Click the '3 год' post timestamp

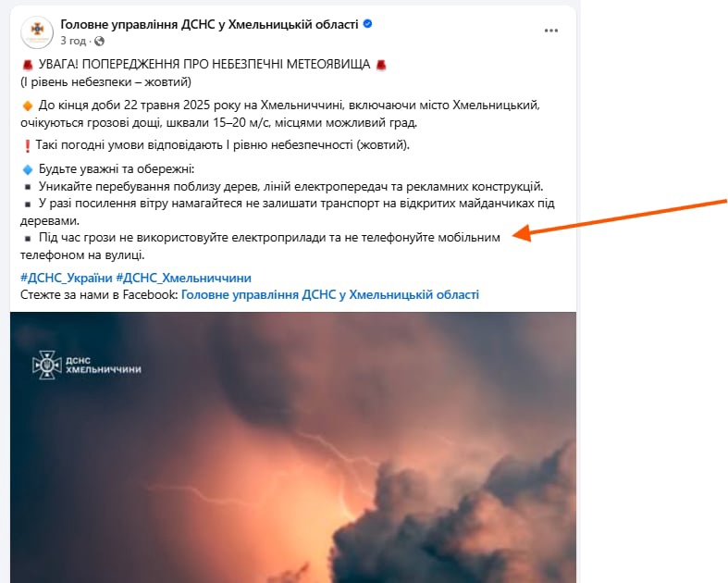pyautogui.click(x=73, y=41)
